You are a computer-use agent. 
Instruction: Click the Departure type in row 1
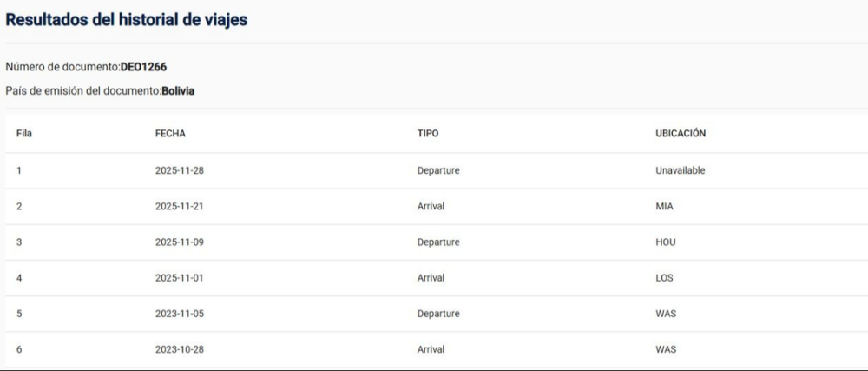click(437, 171)
